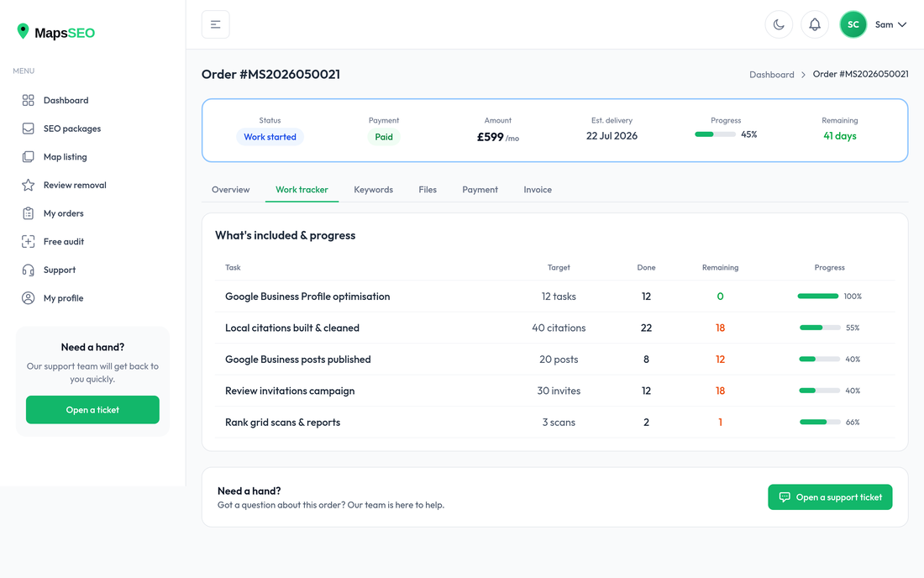Select the Work tracker tab
The image size is (924, 578).
[302, 190]
